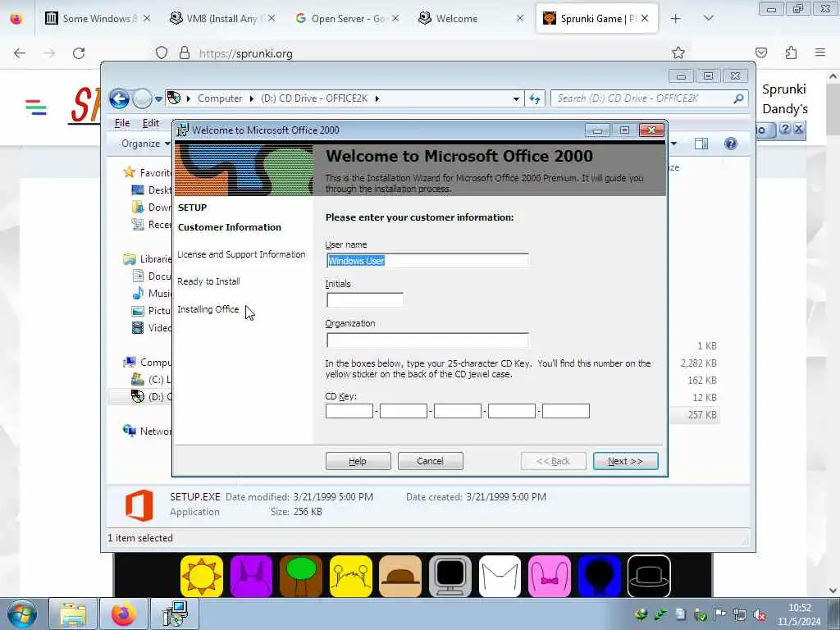Click the Office SETUP.EXE icon in details pane
This screenshot has height=630, width=840.
pos(139,505)
